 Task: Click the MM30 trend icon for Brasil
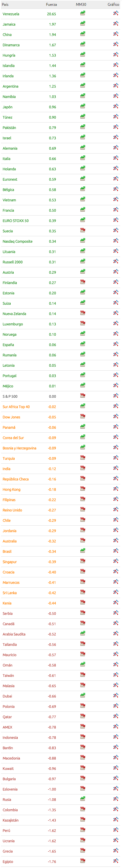tap(82, 551)
